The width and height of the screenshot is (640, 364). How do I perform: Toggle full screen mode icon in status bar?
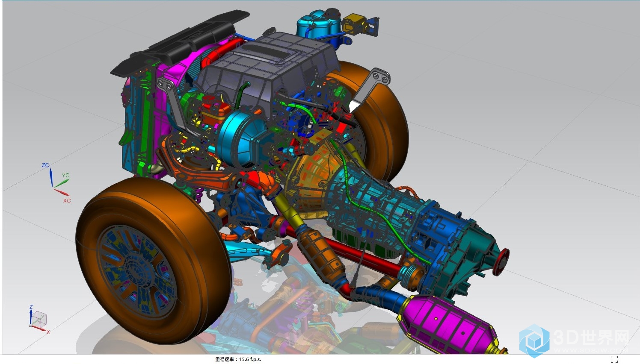point(614,359)
